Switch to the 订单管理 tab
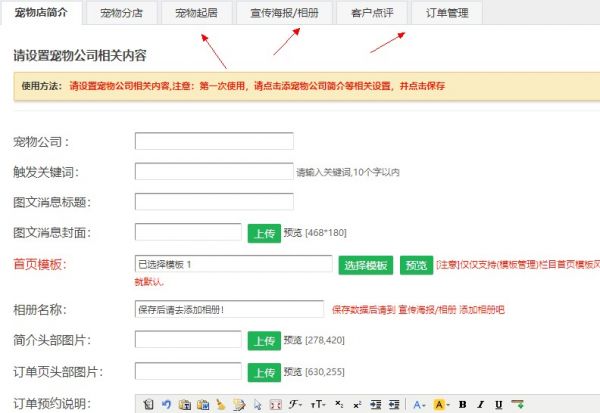Screen dimensions: 600x413 pyautogui.click(x=447, y=13)
